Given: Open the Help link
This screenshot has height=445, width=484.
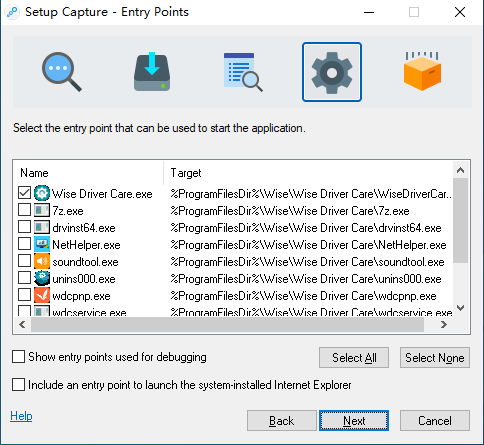Looking at the screenshot, I should [21, 416].
